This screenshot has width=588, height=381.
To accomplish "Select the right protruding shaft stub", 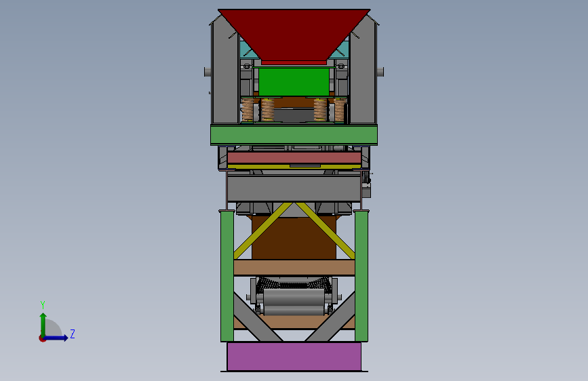I will [380, 72].
